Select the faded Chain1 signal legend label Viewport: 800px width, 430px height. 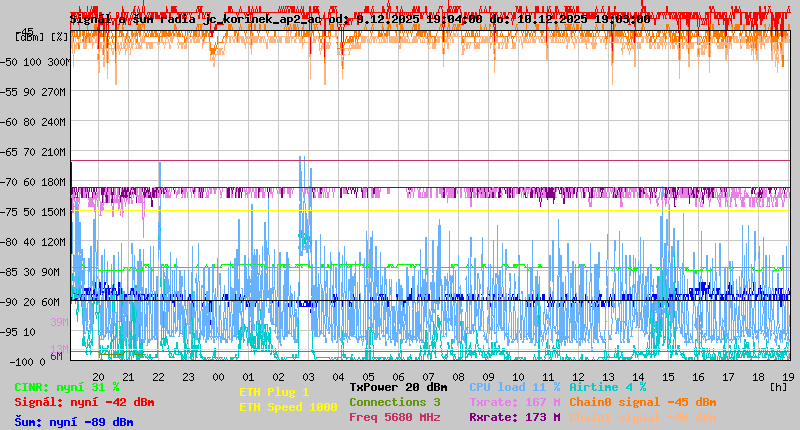pyautogui.click(x=643, y=417)
